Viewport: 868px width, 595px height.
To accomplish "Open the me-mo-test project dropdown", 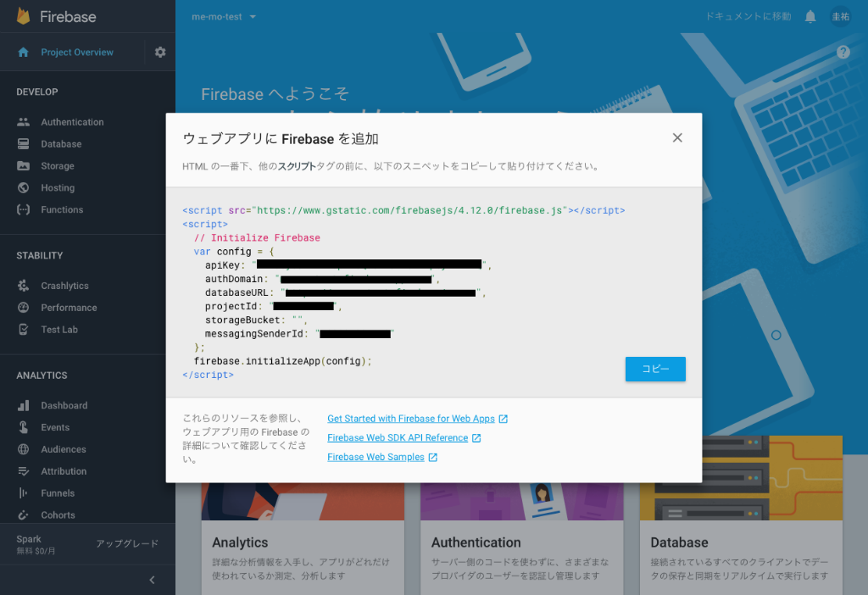I will pos(224,17).
